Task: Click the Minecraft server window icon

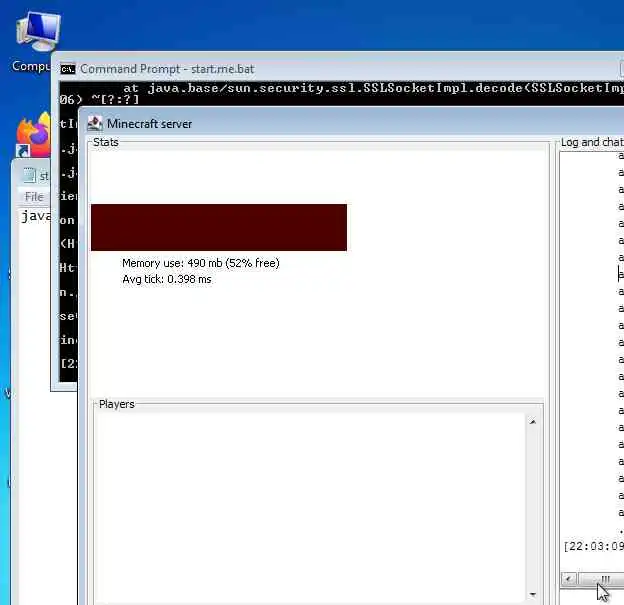Action: tap(95, 123)
